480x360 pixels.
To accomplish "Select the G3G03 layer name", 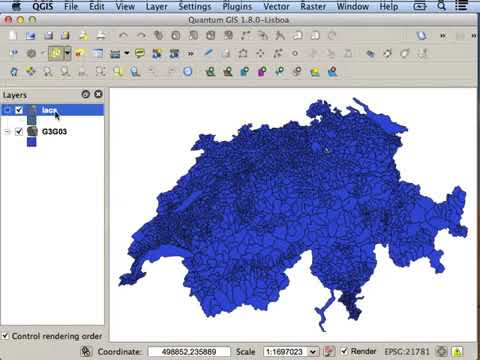I will [54, 131].
